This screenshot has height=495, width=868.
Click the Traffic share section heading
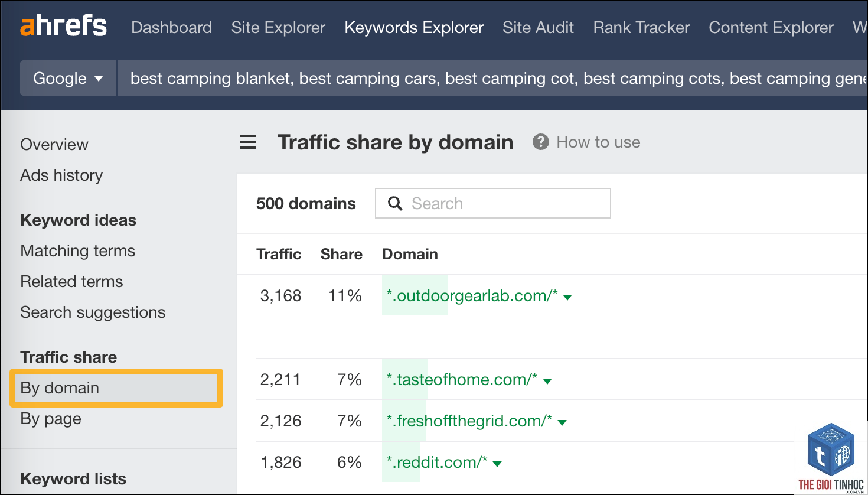pyautogui.click(x=68, y=357)
